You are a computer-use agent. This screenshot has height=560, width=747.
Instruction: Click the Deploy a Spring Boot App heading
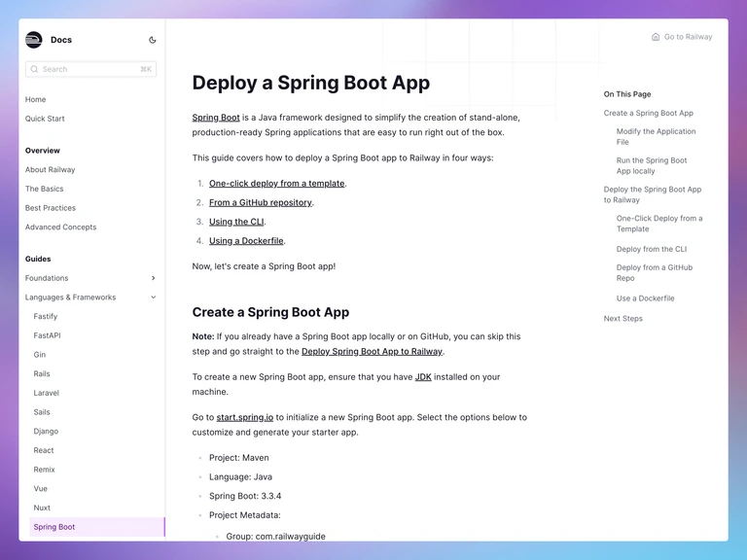[x=311, y=83]
